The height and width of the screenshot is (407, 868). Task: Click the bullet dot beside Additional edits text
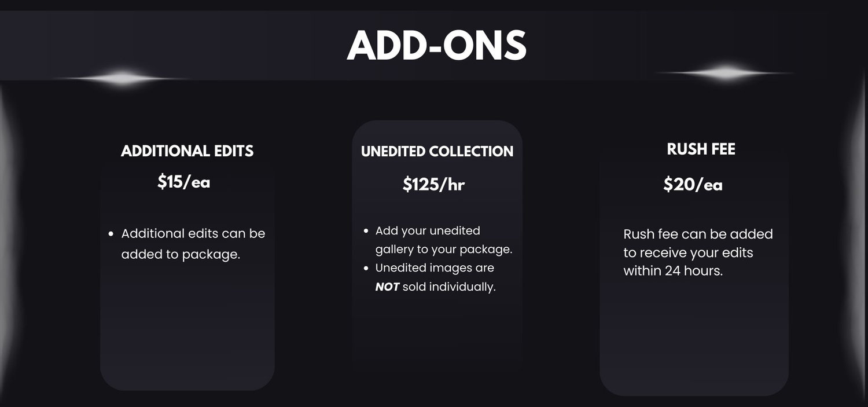[x=111, y=234]
